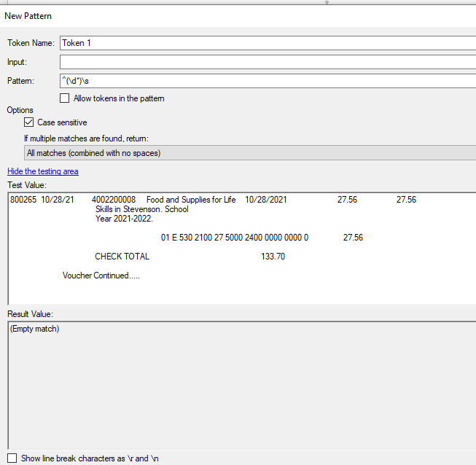Click 'Year 2021-2022.' line in test value
Screen dimensions: 476x465
click(124, 219)
